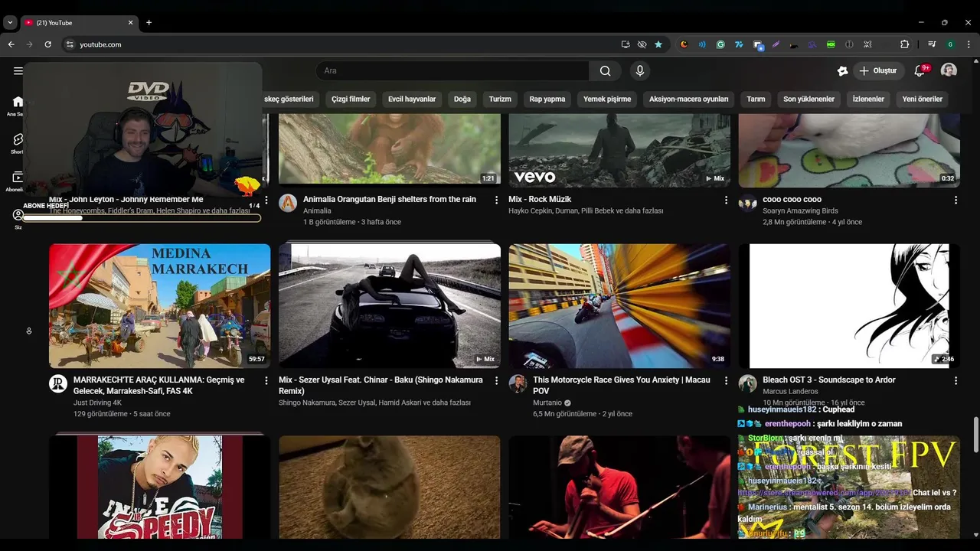Screen dimensions: 980x551
Task: Open the Chrome profile G icon
Action: [950, 44]
